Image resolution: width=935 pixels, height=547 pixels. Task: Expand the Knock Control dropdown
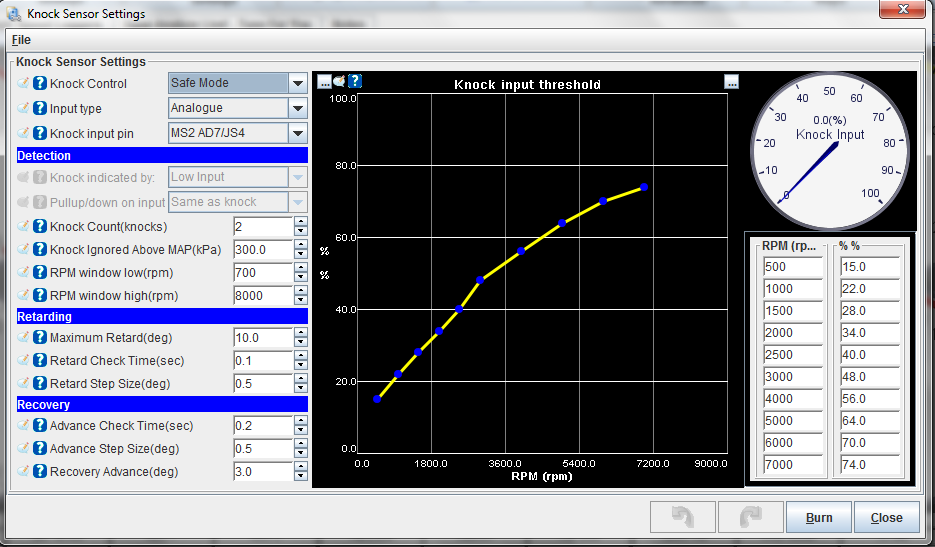pyautogui.click(x=297, y=84)
